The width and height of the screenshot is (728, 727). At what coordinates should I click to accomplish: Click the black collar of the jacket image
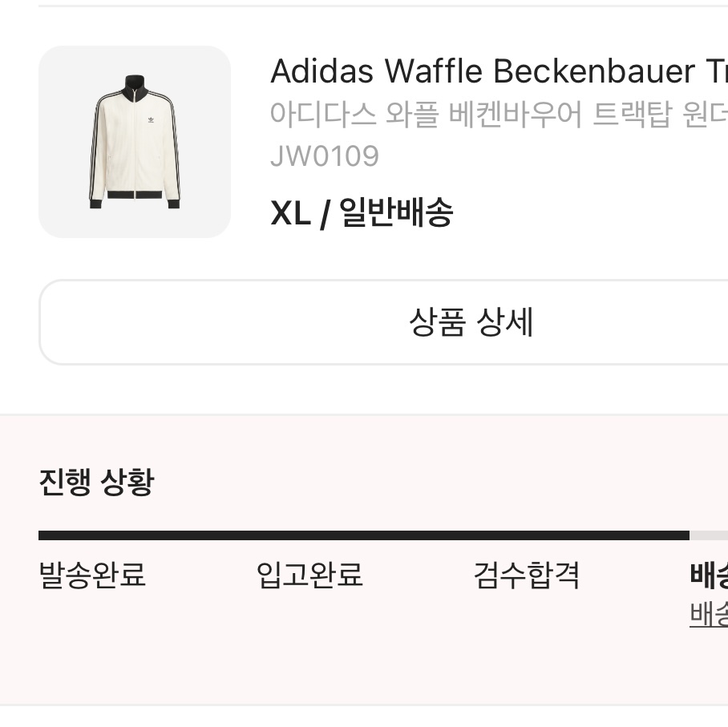134,84
